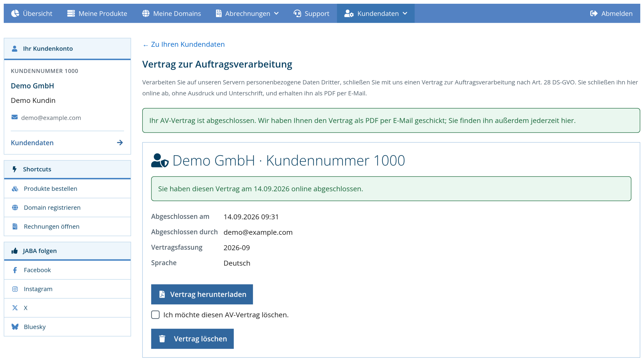Screen dimensions: 644x361
Task: Click the Abmelden sign-out icon
Action: pos(594,13)
